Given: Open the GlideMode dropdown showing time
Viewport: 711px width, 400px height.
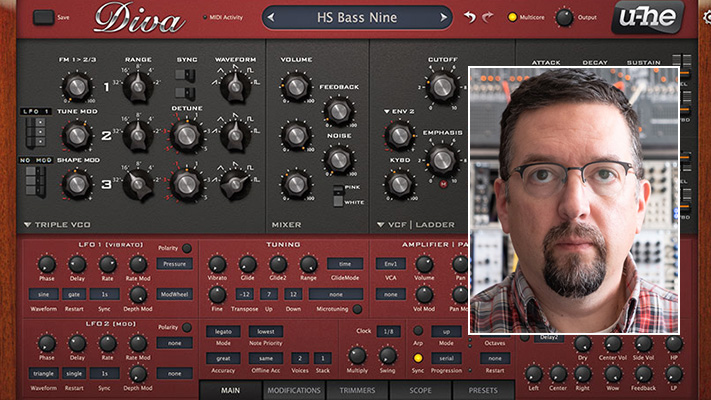Looking at the screenshot, I should (344, 263).
